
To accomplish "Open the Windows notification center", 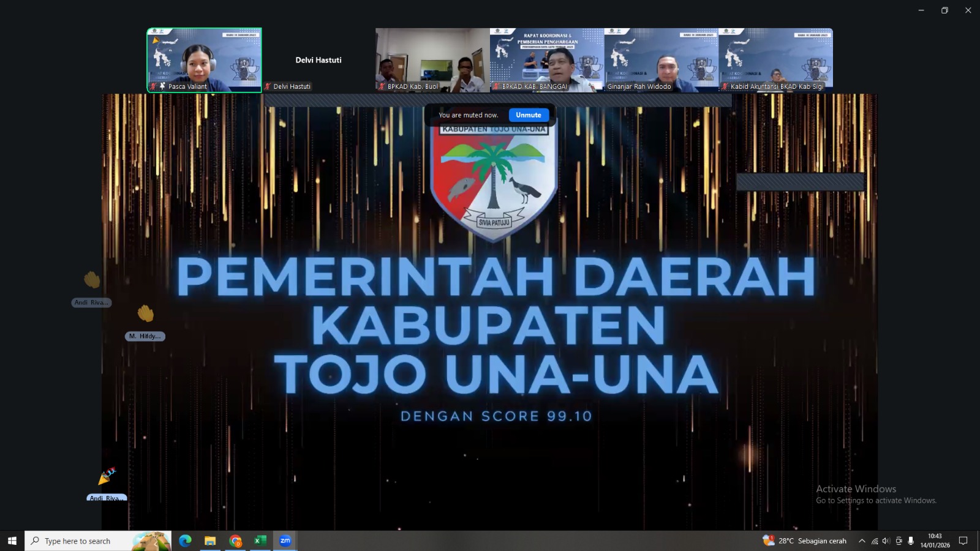I will click(963, 541).
